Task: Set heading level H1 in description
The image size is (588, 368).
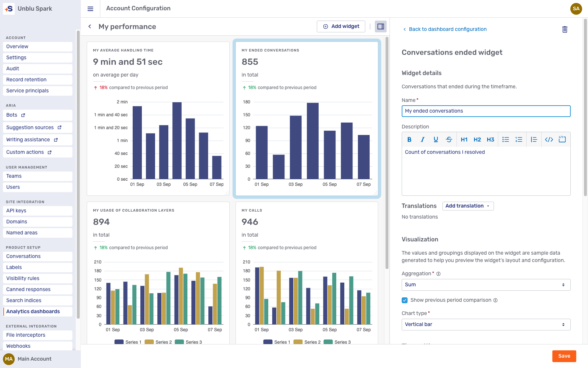Action: 464,139
